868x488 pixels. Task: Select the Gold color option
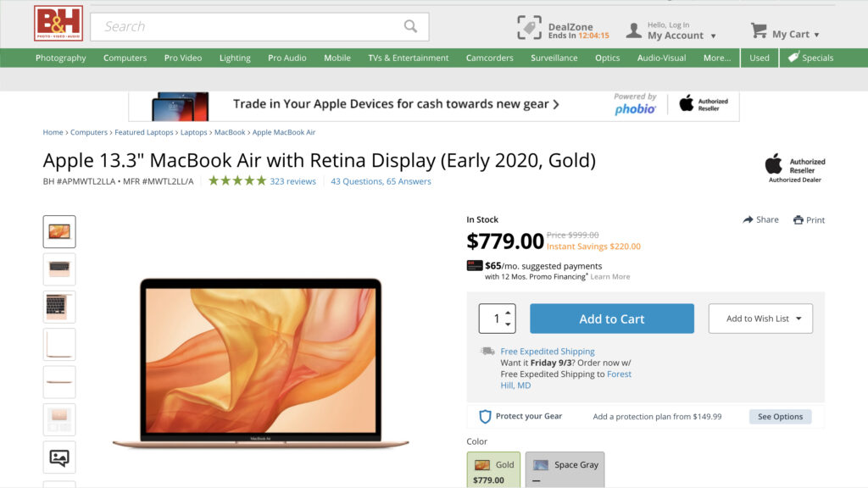[x=493, y=469]
